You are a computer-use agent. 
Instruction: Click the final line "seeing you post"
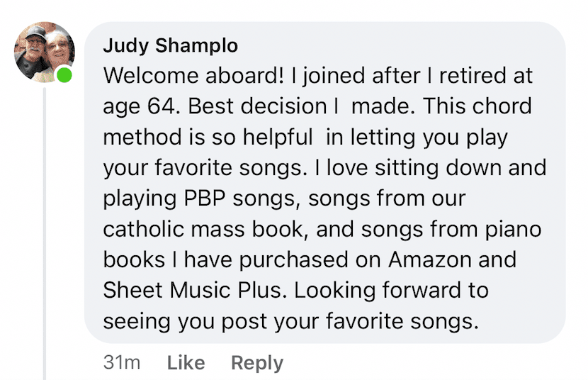click(x=185, y=321)
